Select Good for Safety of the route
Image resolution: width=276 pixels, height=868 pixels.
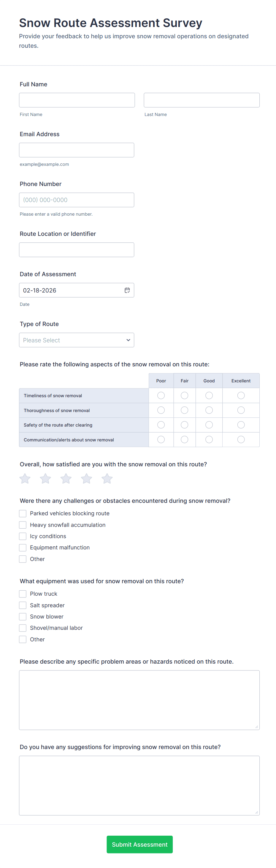209,425
